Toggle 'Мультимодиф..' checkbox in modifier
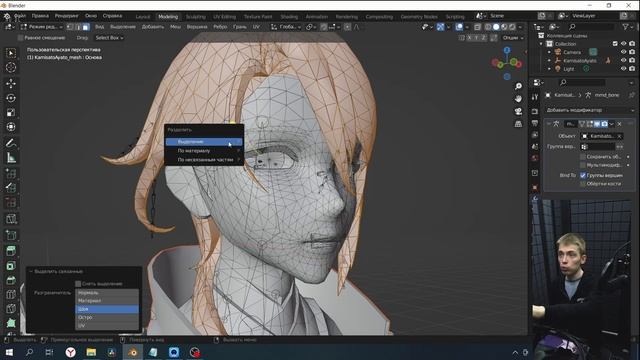Screen dimensions: 640x360 [583, 165]
